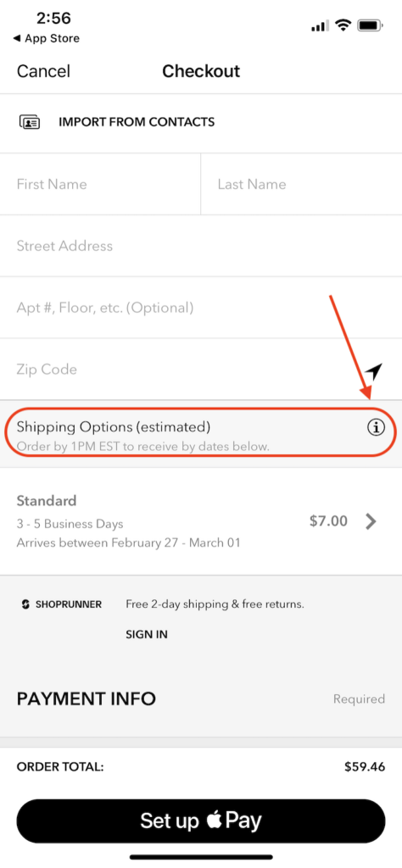Tap the battery status icon
This screenshot has height=868, width=402.
tap(371, 25)
